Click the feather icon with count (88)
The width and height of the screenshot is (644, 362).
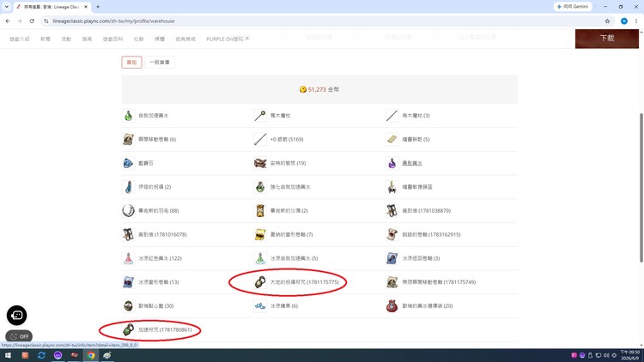(128, 211)
